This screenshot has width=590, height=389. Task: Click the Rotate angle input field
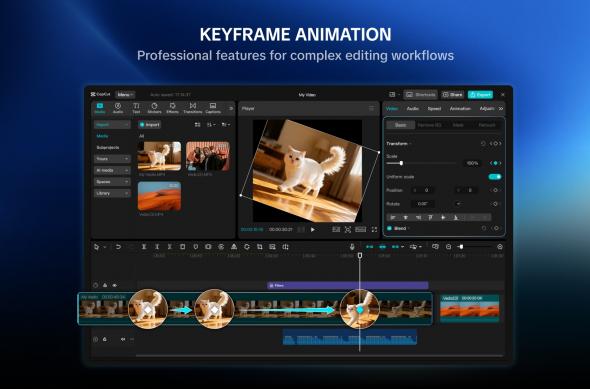click(x=423, y=204)
